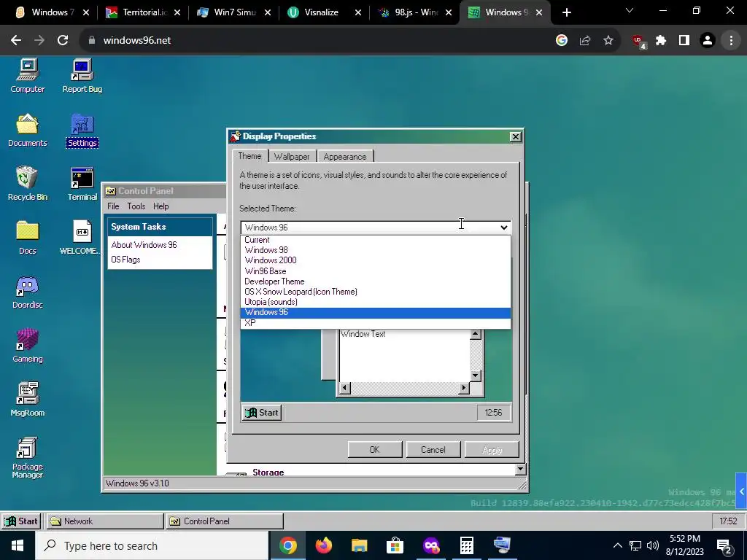The image size is (747, 560).
Task: Click OK in Display Properties
Action: point(375,449)
